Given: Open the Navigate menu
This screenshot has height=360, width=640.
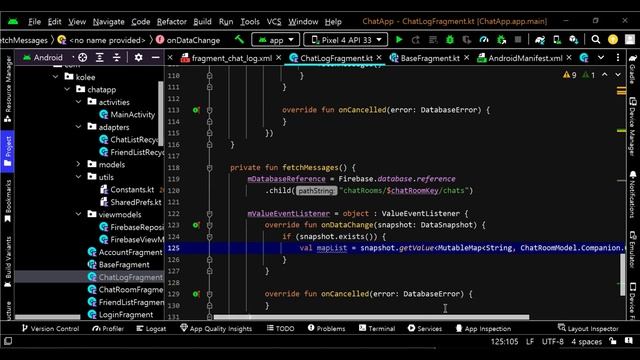Looking at the screenshot, I should tap(108, 22).
